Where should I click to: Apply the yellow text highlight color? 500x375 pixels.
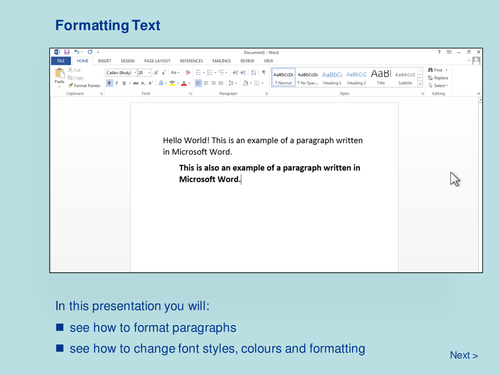tap(172, 83)
